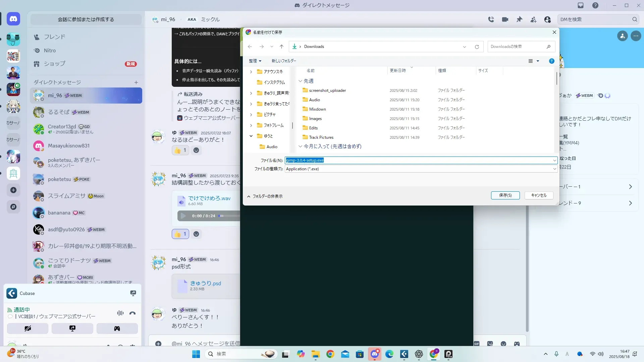Open pinned messages
The image size is (644, 362).
(x=519, y=19)
